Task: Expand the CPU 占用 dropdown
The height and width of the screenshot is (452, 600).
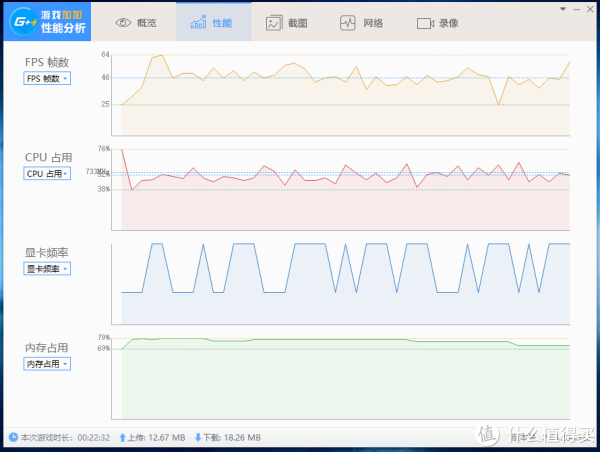Action: click(47, 173)
